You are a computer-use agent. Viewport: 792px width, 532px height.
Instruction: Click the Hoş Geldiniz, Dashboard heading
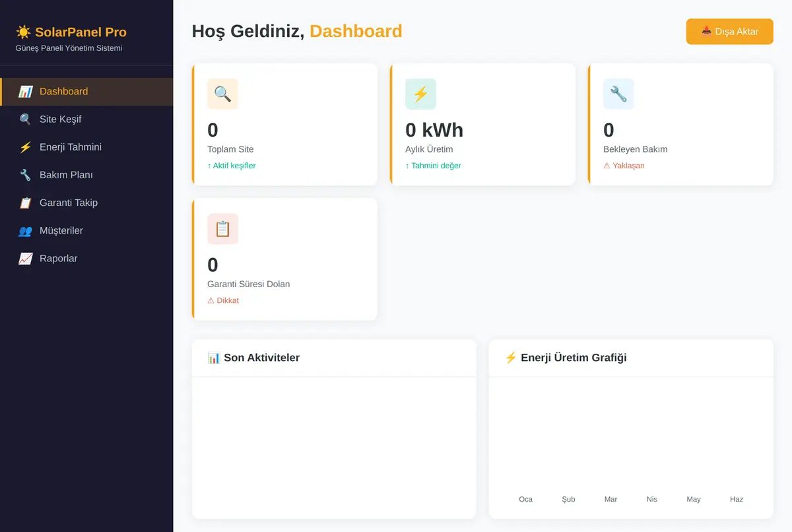(x=297, y=31)
